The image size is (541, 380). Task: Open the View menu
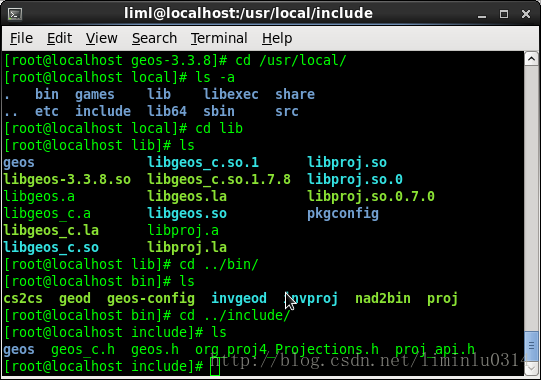[101, 38]
